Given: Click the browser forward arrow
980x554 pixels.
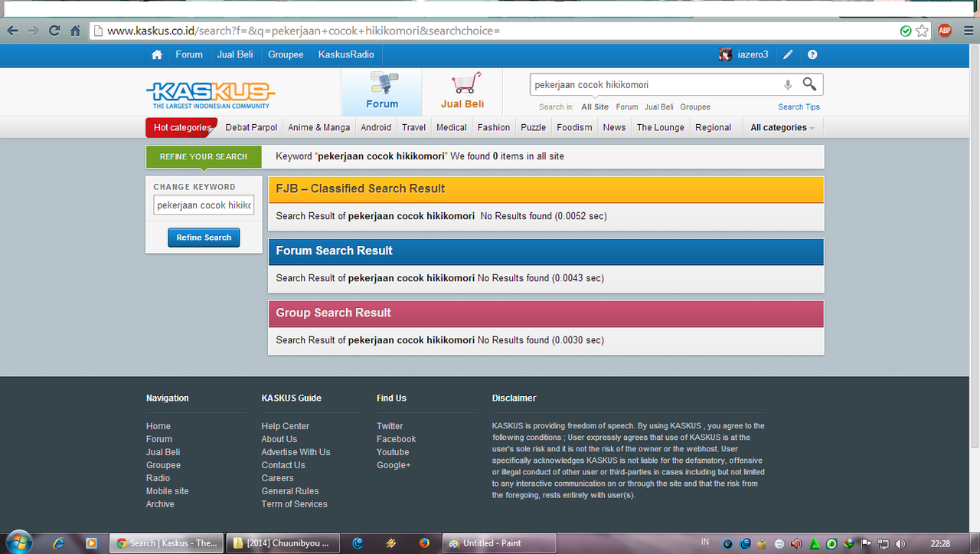Looking at the screenshot, I should (x=34, y=31).
